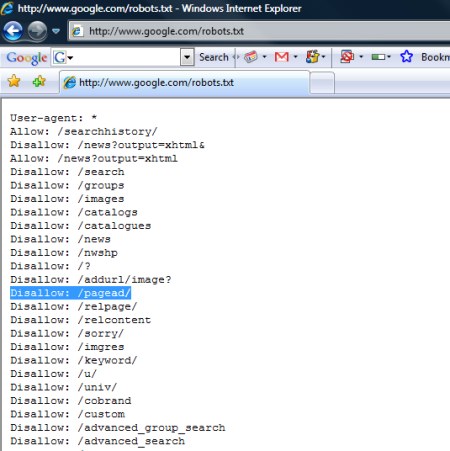Open Favorites Center gold star
Screen dimensions: 450x451
click(14, 81)
